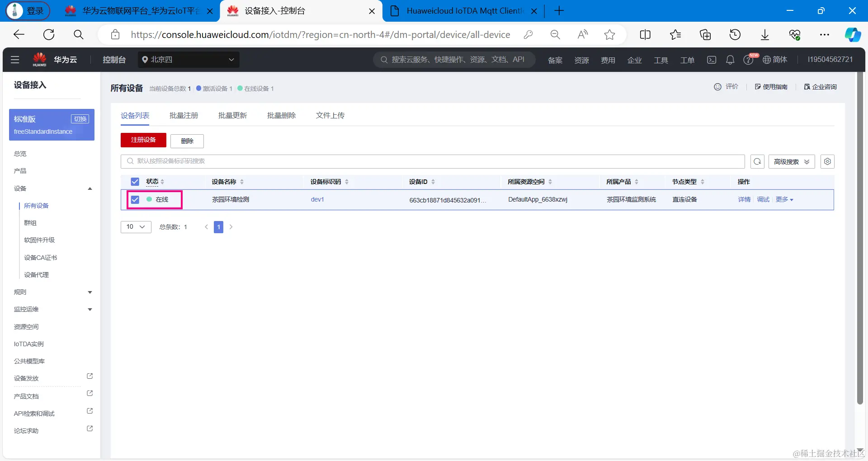The image size is (868, 461).
Task: Switch to the 批量注册 tab
Action: [184, 115]
